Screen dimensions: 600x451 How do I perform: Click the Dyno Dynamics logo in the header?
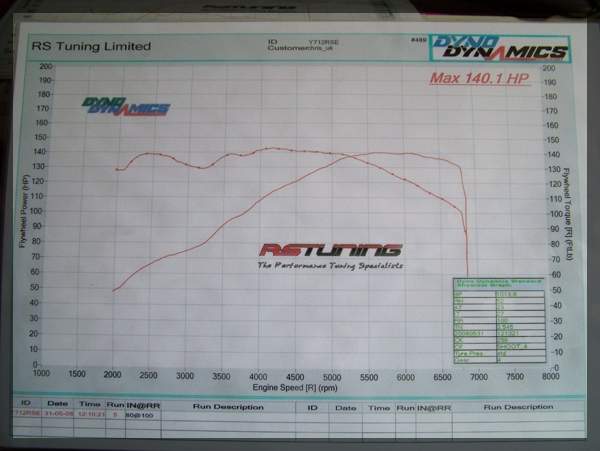[x=500, y=49]
